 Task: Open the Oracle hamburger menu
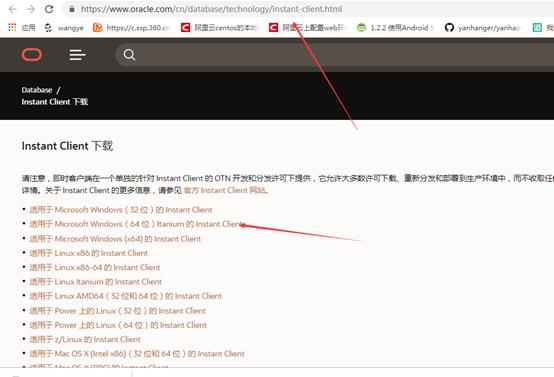[77, 55]
